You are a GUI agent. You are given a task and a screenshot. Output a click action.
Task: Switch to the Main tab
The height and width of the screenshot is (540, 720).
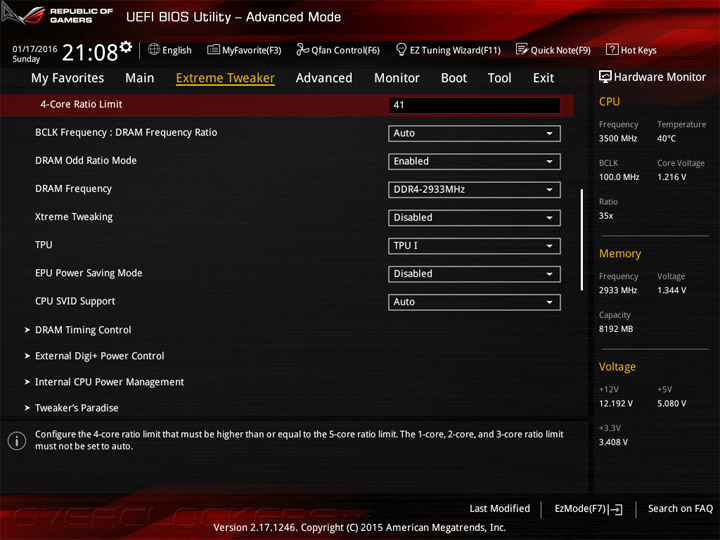140,78
